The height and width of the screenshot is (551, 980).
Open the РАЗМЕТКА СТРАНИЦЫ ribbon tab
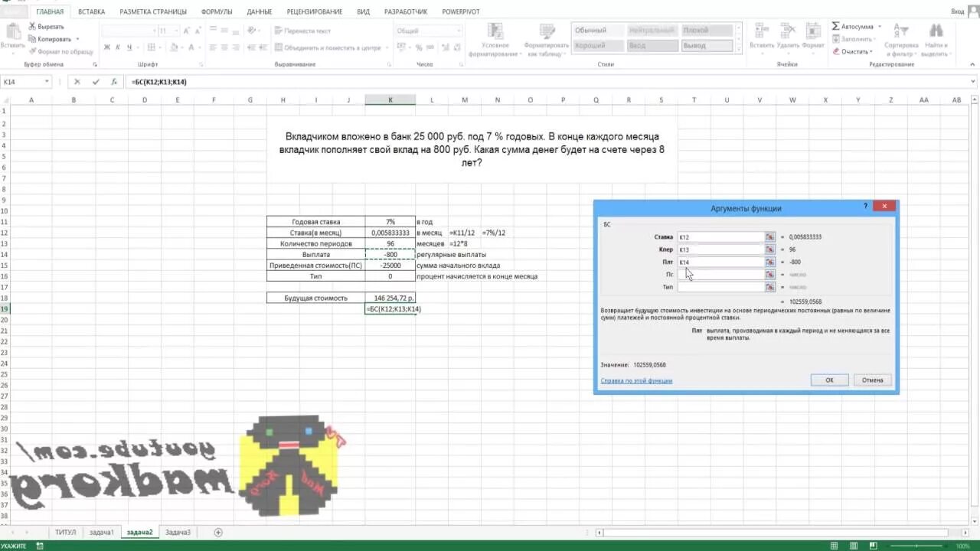click(153, 11)
